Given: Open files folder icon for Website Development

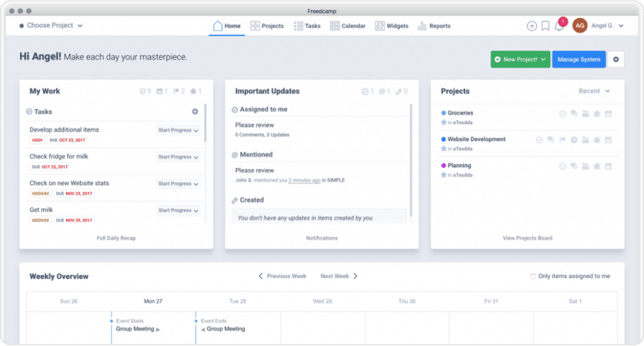Looking at the screenshot, I should coord(585,139).
